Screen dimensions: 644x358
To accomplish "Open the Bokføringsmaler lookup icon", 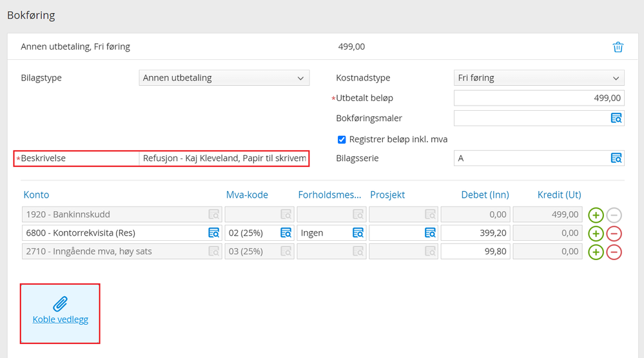I will click(x=616, y=118).
